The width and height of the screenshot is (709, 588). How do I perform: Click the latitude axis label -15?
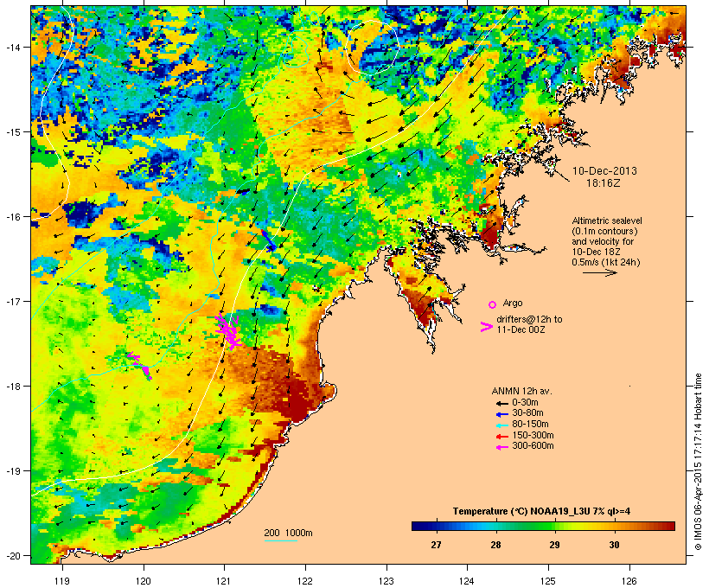tap(12, 132)
